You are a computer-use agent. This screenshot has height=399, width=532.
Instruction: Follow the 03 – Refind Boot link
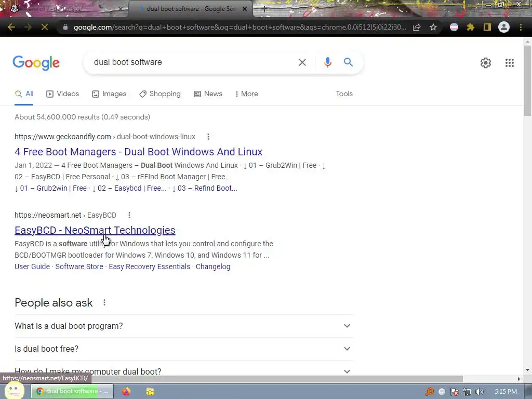coord(205,188)
